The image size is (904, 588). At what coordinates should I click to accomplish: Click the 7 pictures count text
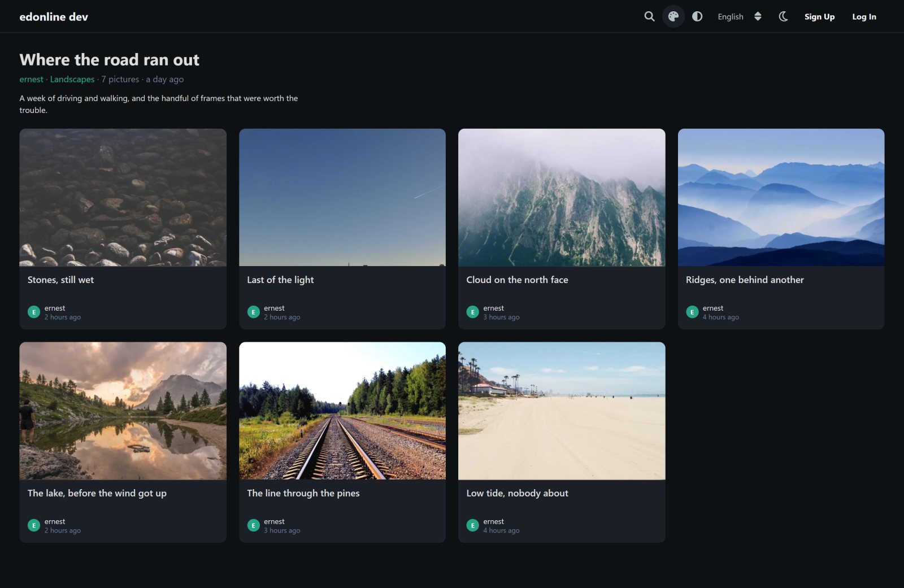click(120, 79)
